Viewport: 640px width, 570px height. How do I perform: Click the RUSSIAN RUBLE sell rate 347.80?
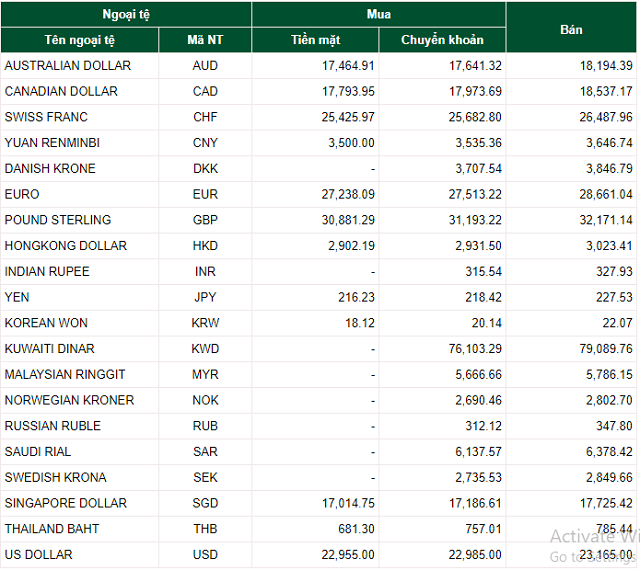tap(614, 426)
